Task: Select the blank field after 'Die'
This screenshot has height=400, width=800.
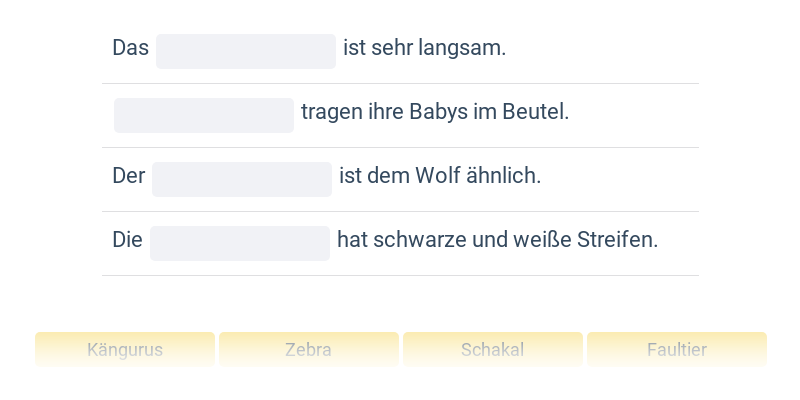Action: [240, 243]
